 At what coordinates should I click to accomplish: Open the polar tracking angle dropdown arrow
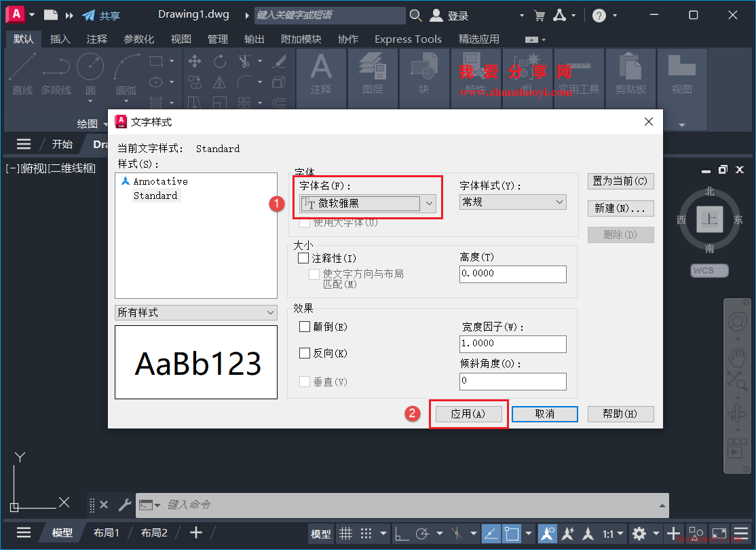[x=439, y=534]
